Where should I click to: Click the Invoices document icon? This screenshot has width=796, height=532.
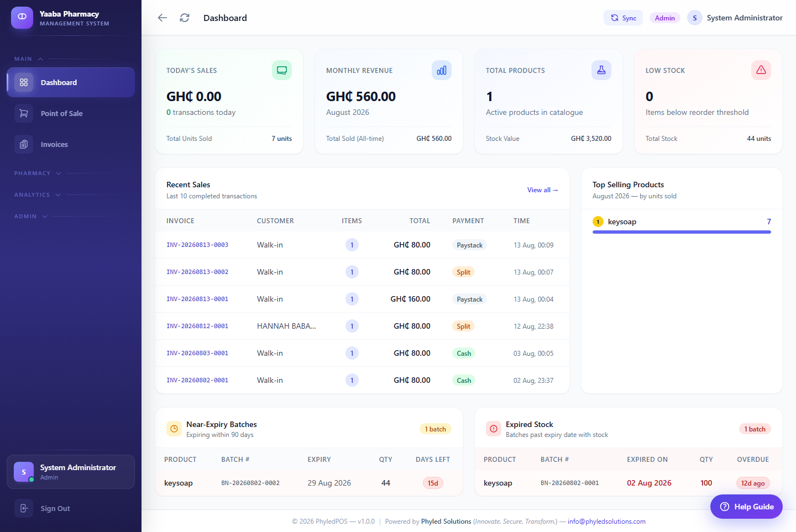24,144
